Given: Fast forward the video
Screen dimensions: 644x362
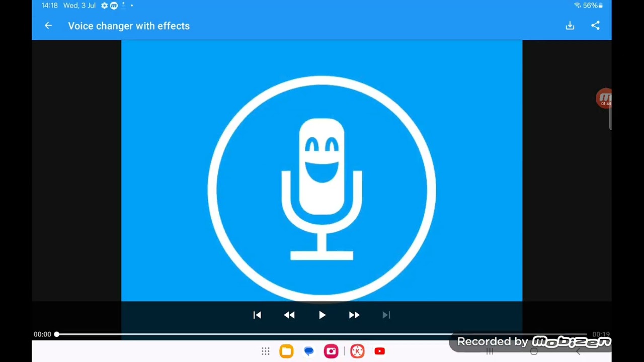Looking at the screenshot, I should [354, 315].
